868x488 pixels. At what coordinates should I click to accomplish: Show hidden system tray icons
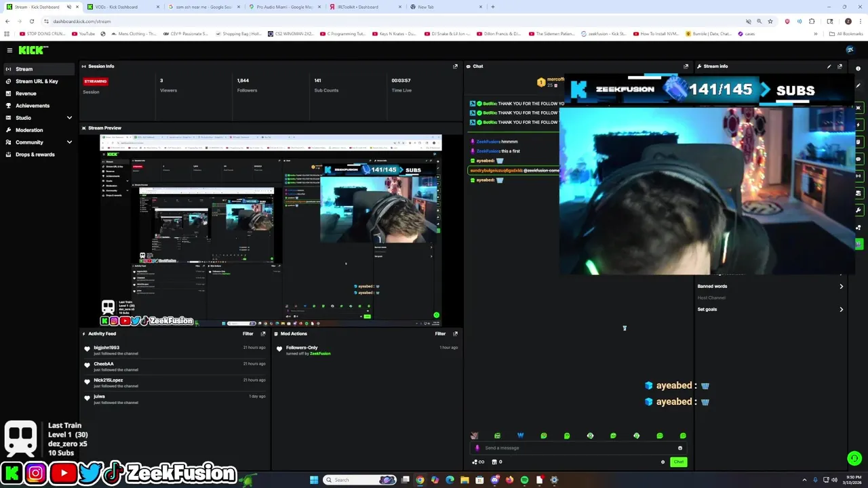[805, 480]
